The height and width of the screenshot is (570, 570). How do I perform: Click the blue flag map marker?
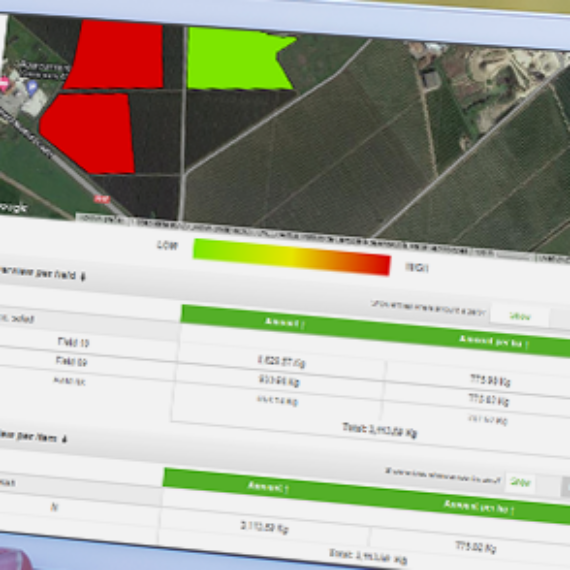pyautogui.click(x=32, y=87)
